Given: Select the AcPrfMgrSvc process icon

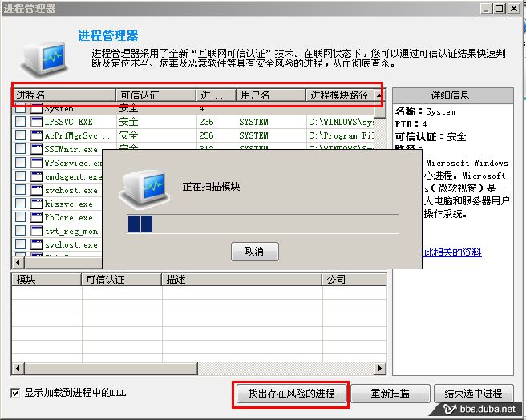Looking at the screenshot, I should click(x=37, y=135).
